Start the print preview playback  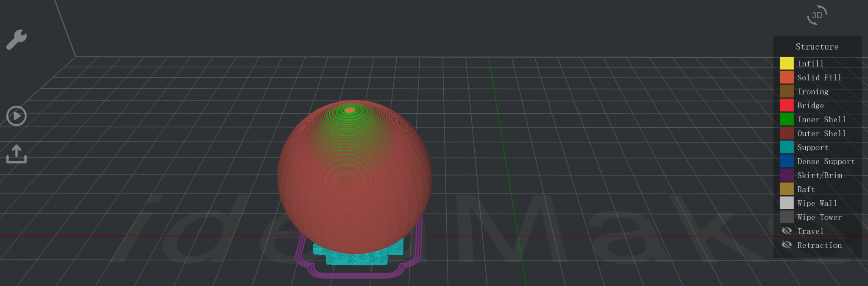click(x=17, y=116)
